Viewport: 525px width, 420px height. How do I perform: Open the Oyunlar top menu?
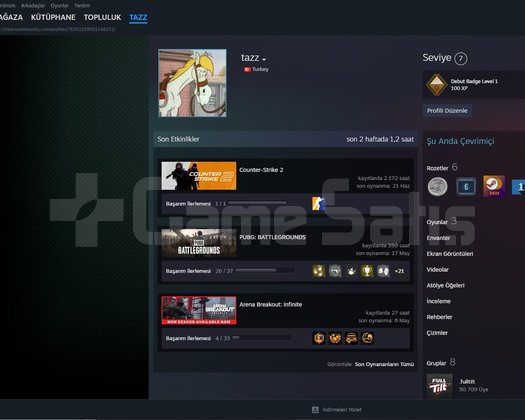click(x=60, y=5)
